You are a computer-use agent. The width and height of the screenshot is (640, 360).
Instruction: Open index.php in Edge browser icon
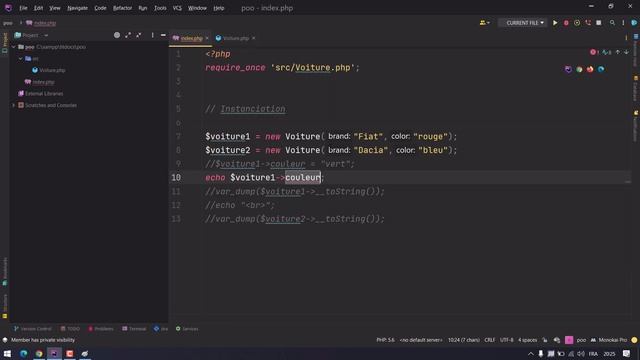pyautogui.click(x=601, y=69)
